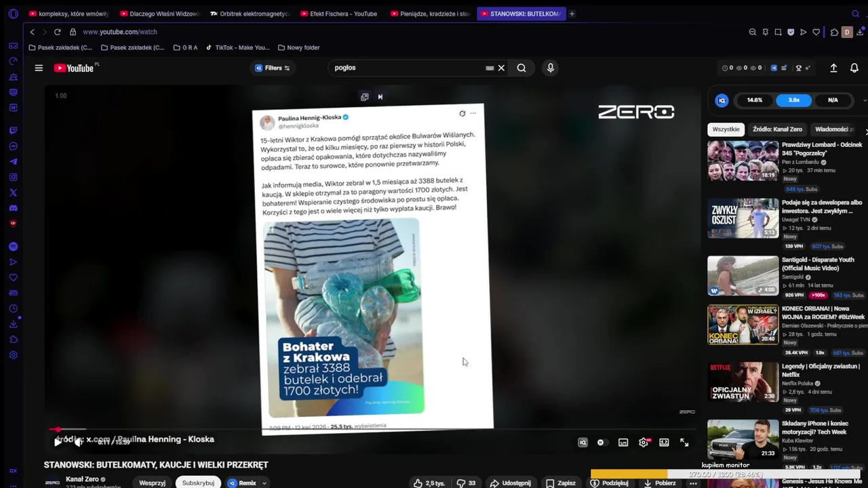Screen dimensions: 868x488
Task: Open the extensions puzzle icon
Action: tap(834, 32)
